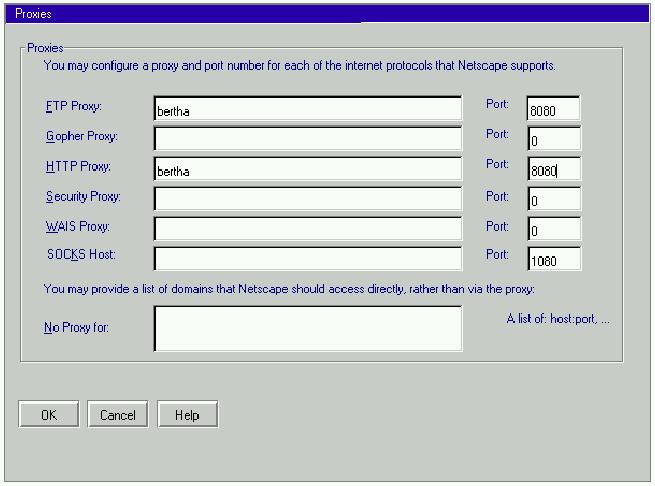The image size is (655, 486).
Task: Click the HTTP Proxy host field
Action: click(x=308, y=170)
